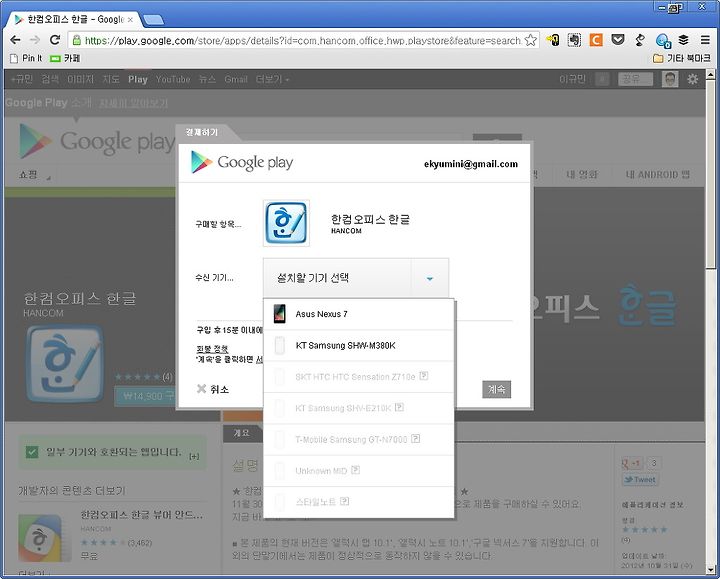Screen dimensions: 720x579
Task: Bookmark this page with the star icon
Action: click(531, 40)
